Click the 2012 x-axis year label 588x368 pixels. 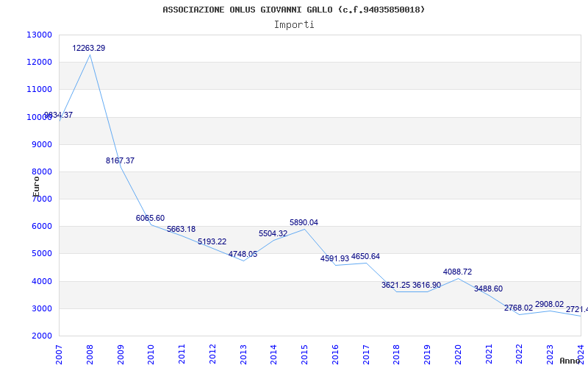pyautogui.click(x=212, y=354)
